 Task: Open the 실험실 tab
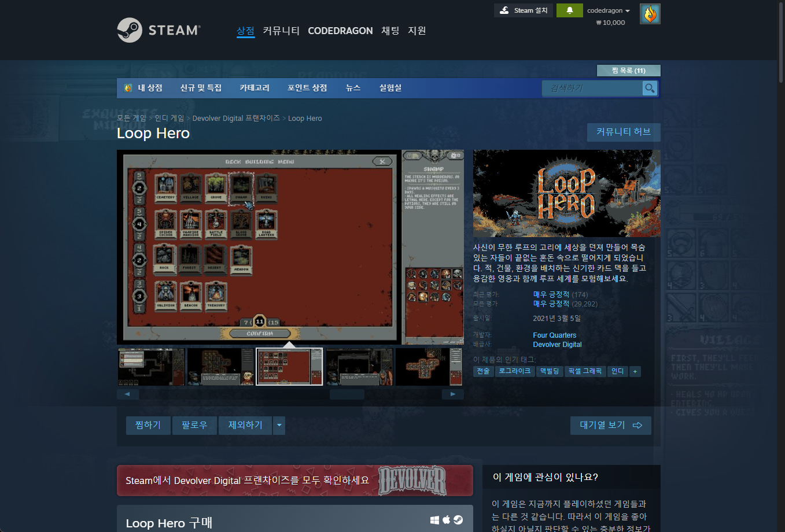click(390, 88)
